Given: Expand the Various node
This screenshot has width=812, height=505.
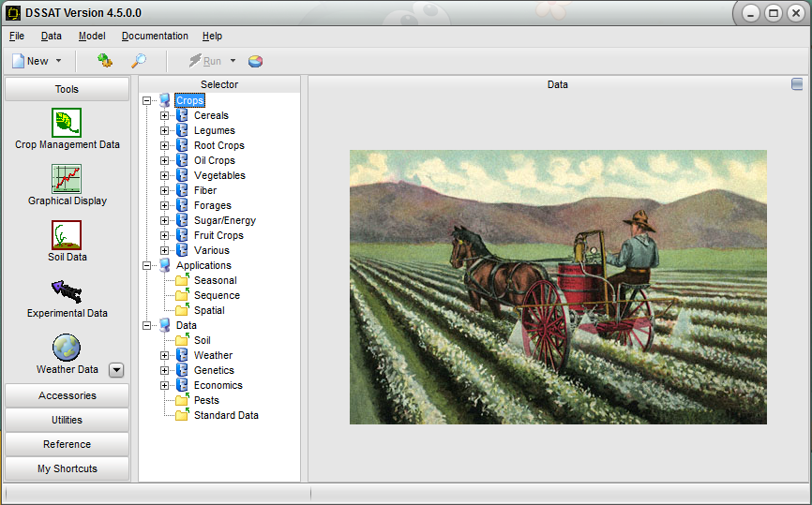Looking at the screenshot, I should [x=164, y=250].
